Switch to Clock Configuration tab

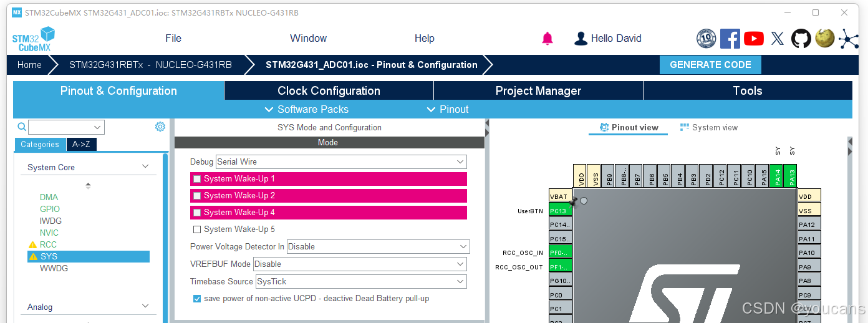329,91
